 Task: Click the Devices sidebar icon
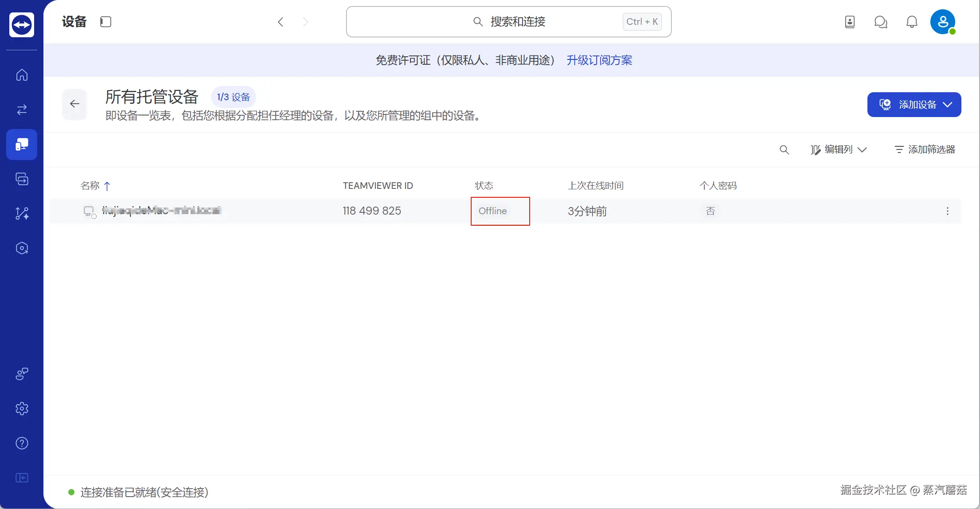coord(22,145)
